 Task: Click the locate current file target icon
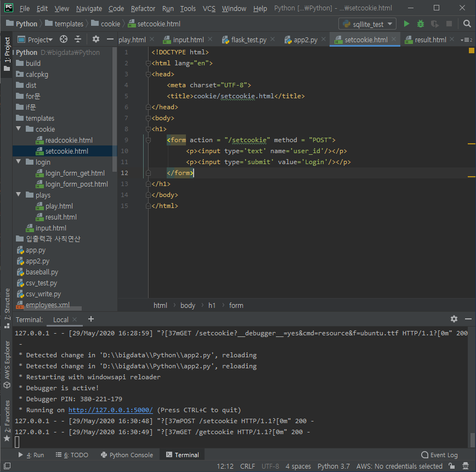pos(64,39)
